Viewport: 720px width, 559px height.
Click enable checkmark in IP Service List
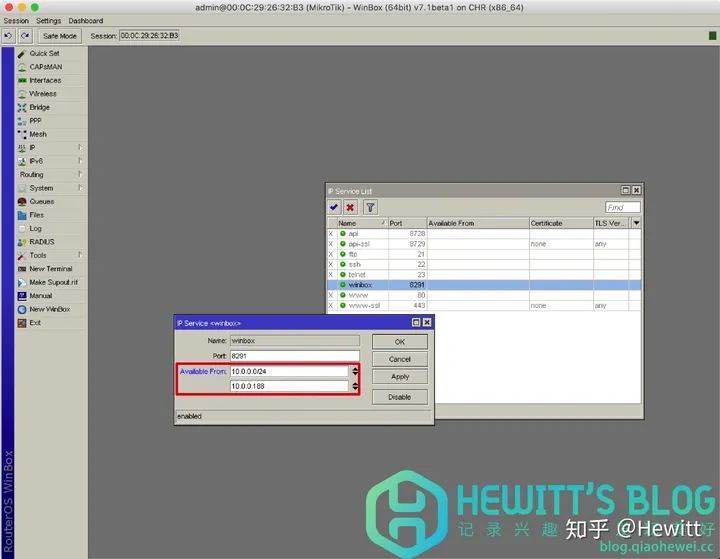pos(334,207)
